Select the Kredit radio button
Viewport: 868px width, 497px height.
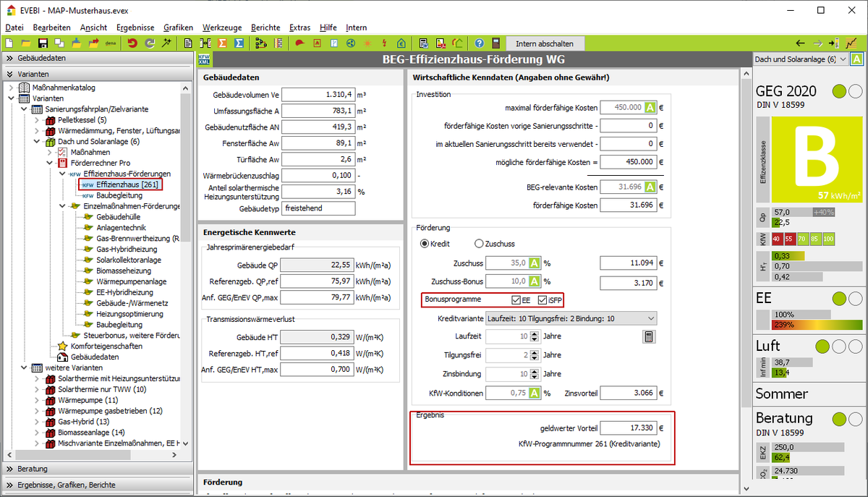click(x=425, y=244)
